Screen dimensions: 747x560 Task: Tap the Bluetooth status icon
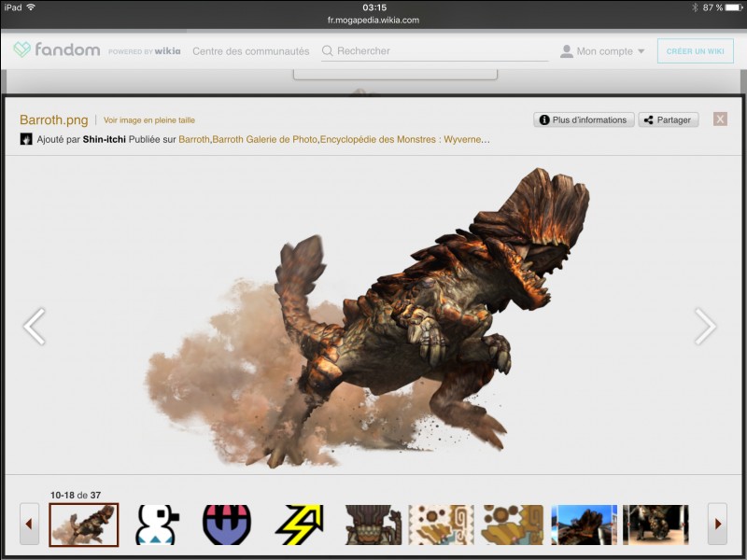pyautogui.click(x=695, y=7)
